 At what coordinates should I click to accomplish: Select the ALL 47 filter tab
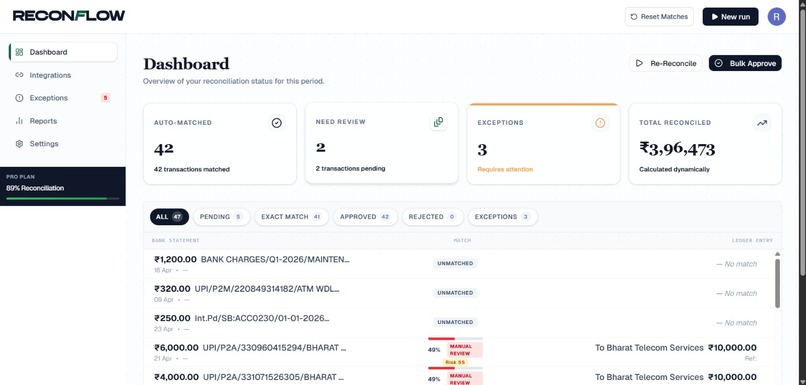point(170,217)
